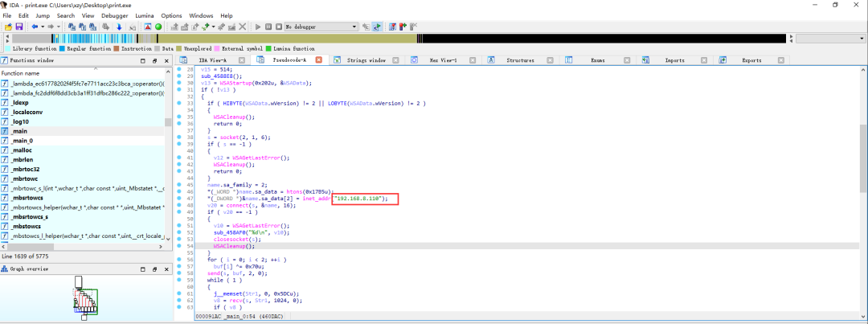Jump back with the blue left arrow
The image size is (868, 324).
35,27
